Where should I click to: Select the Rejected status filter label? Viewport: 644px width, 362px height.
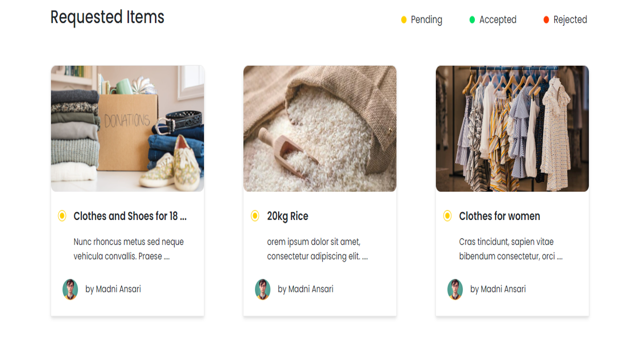coord(570,20)
